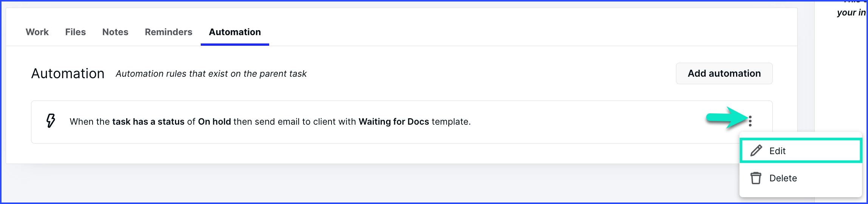Click the pencil icon beside Edit
The width and height of the screenshot is (868, 204).
tap(756, 151)
